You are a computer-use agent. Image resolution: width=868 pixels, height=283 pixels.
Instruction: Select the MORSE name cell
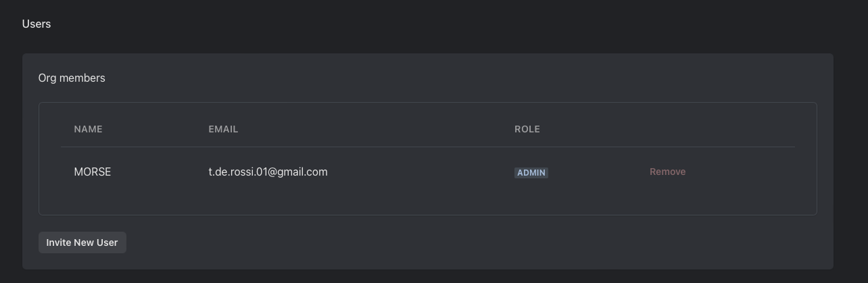[93, 172]
